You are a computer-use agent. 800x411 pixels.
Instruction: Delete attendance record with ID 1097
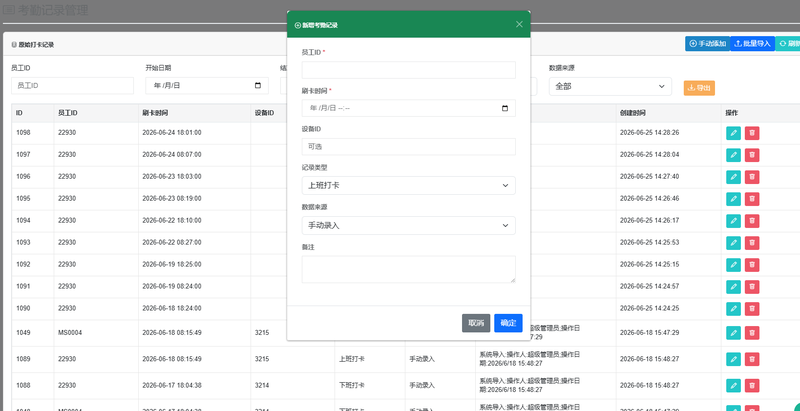(x=752, y=155)
